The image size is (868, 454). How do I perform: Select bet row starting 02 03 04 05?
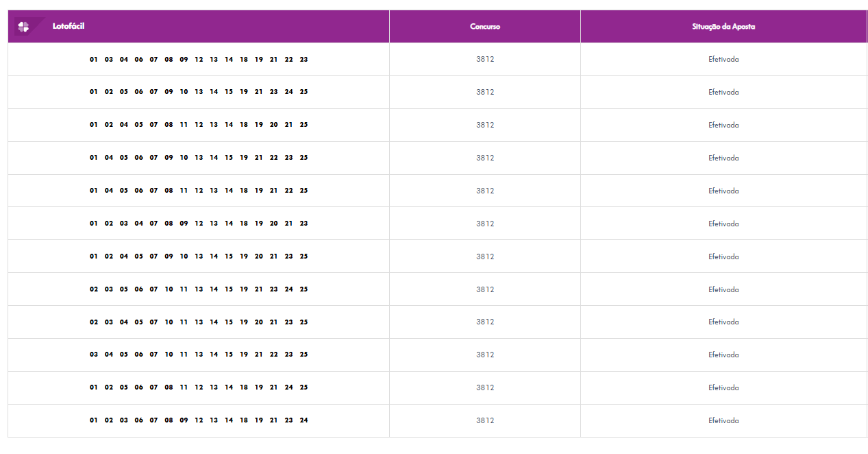(x=437, y=322)
